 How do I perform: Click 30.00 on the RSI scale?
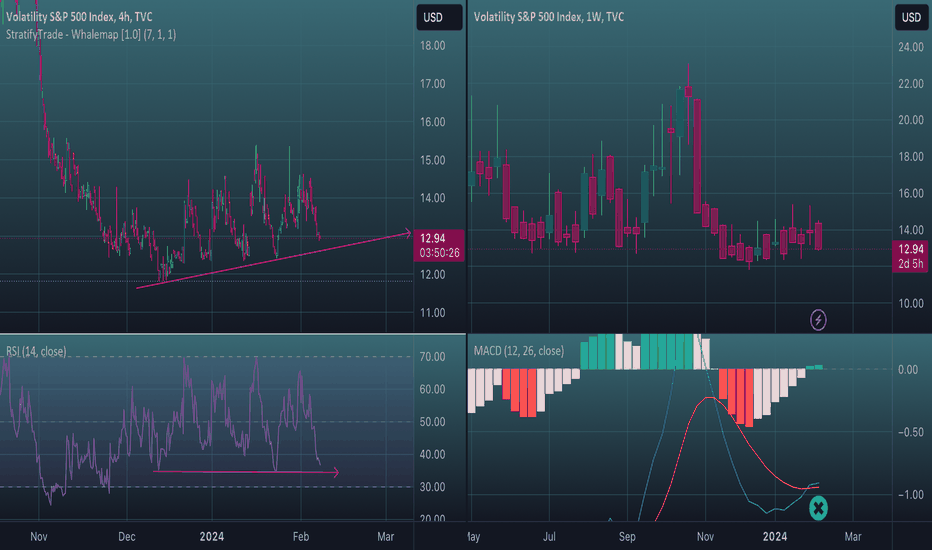tap(432, 487)
